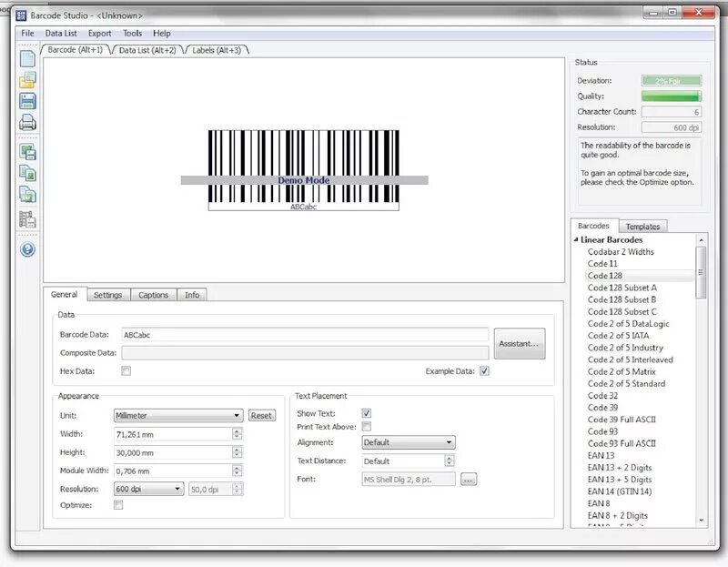Viewport: 728px width, 567px height.
Task: Click the New document icon in left toolbar
Action: click(27, 58)
